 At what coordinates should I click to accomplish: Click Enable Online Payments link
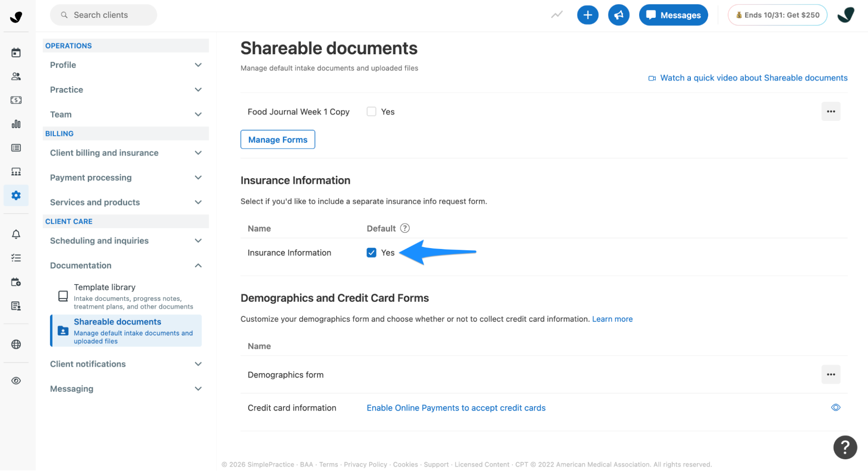pos(456,408)
